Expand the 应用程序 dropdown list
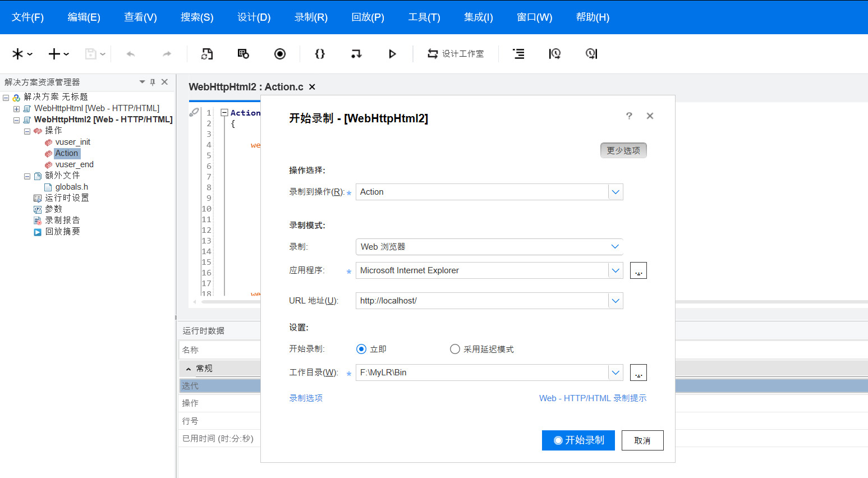Viewport: 868px width, 478px height. (615, 270)
